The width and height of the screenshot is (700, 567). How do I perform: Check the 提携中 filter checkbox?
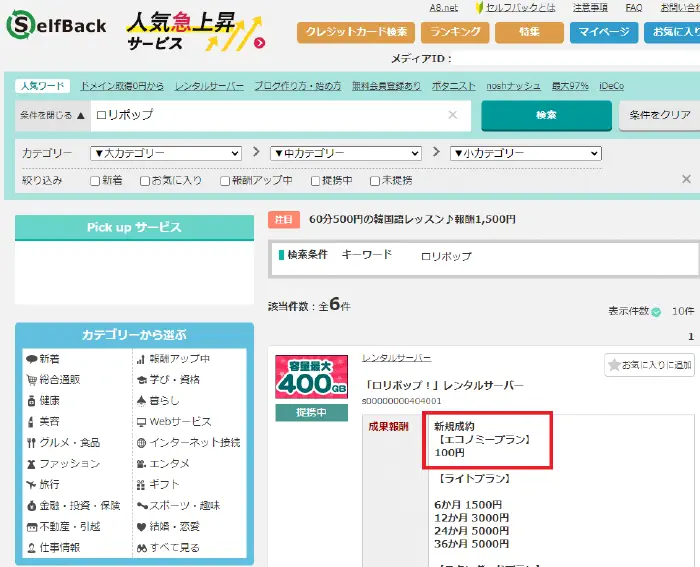pyautogui.click(x=315, y=181)
